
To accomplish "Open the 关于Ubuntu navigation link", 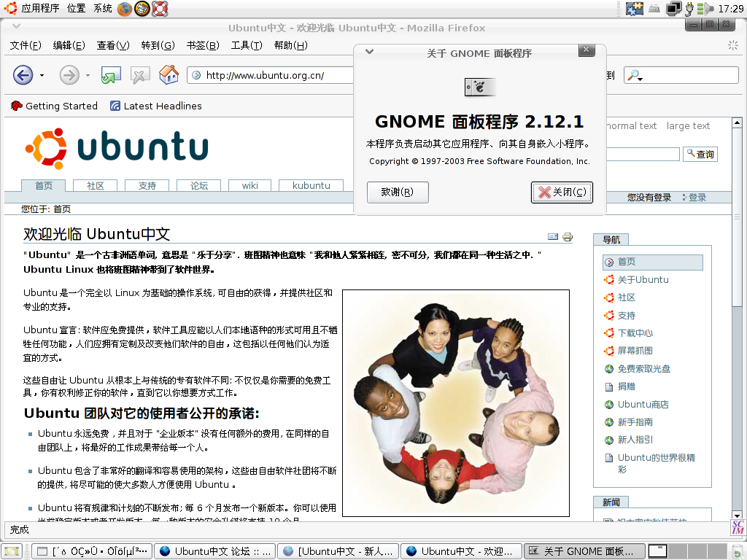I will (x=643, y=280).
